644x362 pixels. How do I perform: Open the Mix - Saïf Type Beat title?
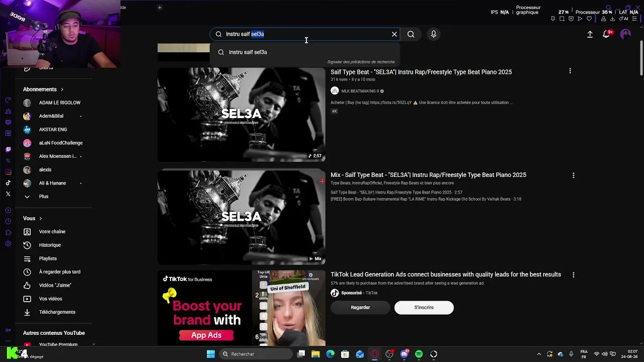(428, 175)
